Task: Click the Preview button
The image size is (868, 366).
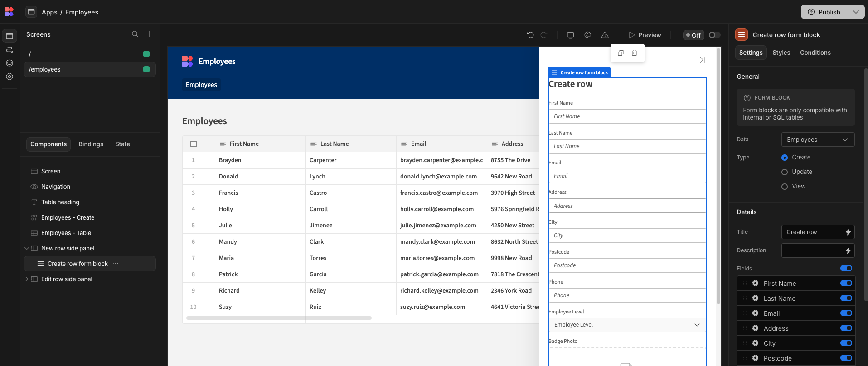Action: pyautogui.click(x=645, y=35)
